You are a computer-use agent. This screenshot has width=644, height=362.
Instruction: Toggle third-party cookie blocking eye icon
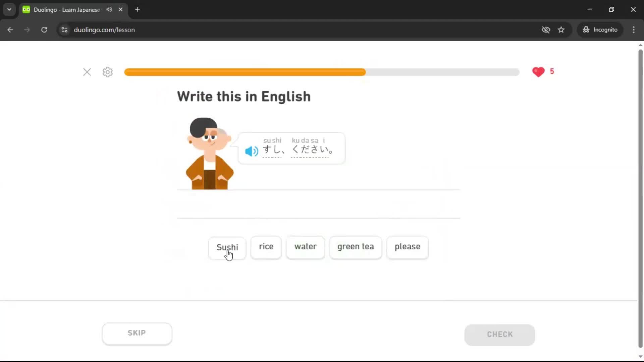[546, 30]
